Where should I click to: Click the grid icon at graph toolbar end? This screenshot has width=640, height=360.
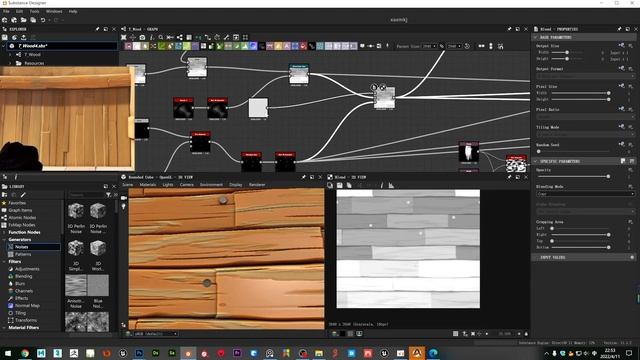pyautogui.click(x=245, y=37)
